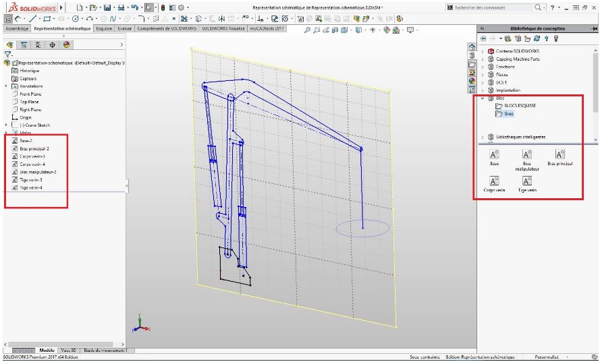This screenshot has width=600, height=364.
Task: Select the Base block in design library
Action: (495, 158)
